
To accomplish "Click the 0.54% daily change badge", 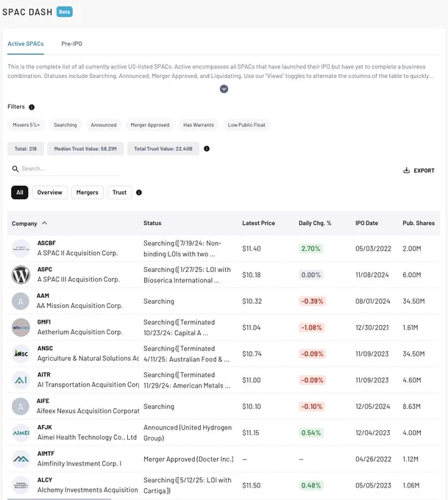I will (x=311, y=432).
